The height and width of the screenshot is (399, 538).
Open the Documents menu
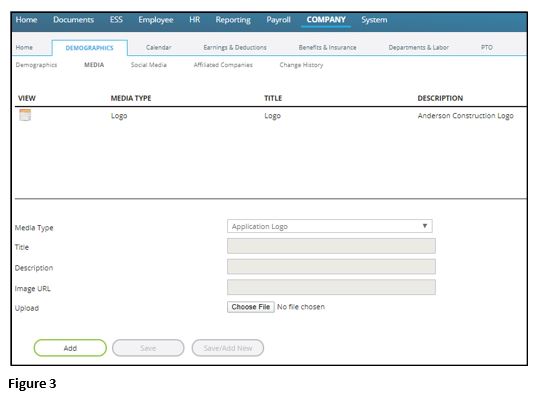73,20
